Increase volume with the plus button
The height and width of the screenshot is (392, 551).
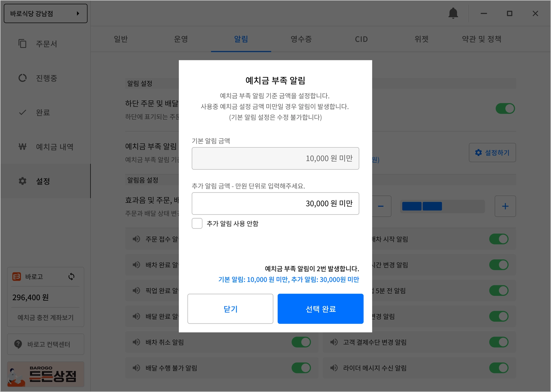(x=505, y=206)
